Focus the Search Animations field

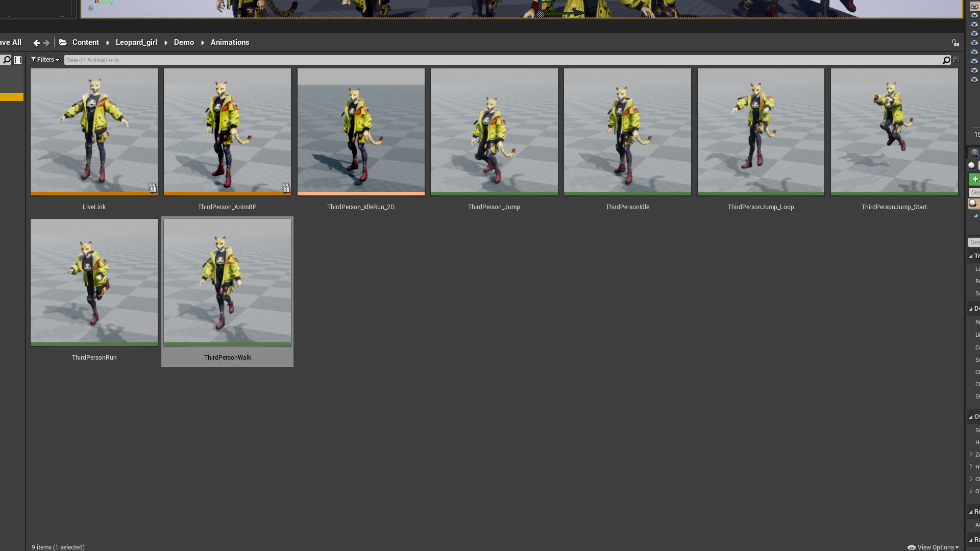500,60
